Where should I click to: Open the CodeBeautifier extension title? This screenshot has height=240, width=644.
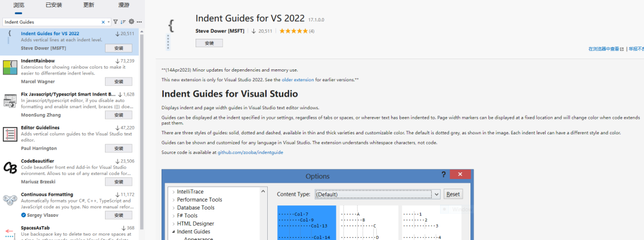point(38,161)
